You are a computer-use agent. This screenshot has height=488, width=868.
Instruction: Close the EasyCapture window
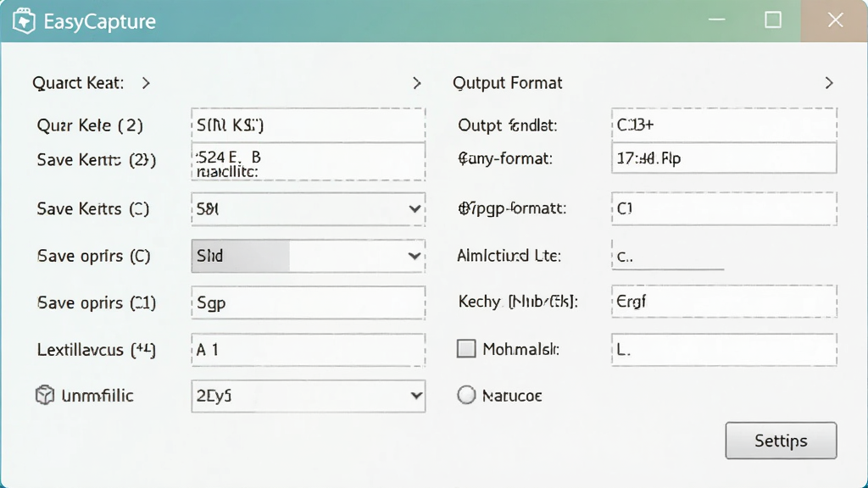(x=835, y=20)
